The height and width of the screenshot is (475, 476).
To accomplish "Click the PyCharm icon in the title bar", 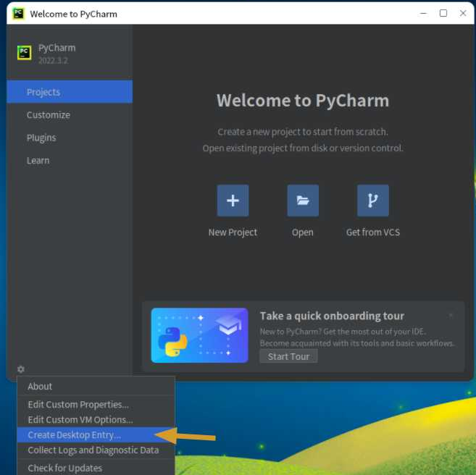I will point(19,14).
